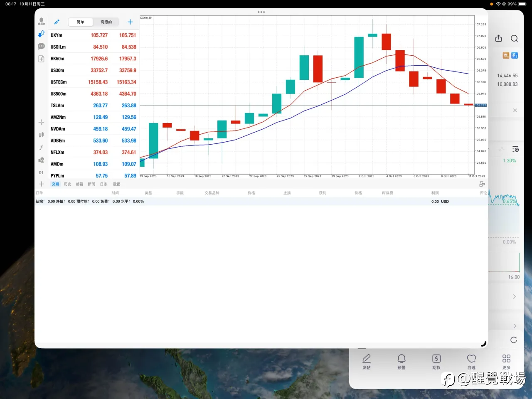Tap 期权 options in background app
Viewport: 532px width, 399px height.
coord(436,362)
